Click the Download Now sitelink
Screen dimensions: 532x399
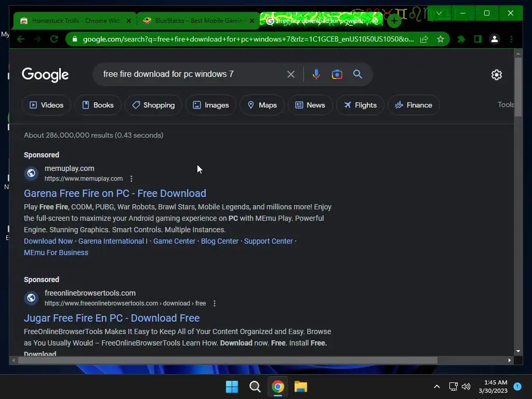point(48,241)
